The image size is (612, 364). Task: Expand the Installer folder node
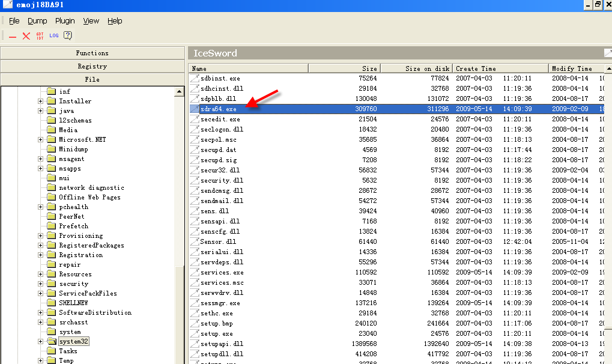(x=41, y=101)
